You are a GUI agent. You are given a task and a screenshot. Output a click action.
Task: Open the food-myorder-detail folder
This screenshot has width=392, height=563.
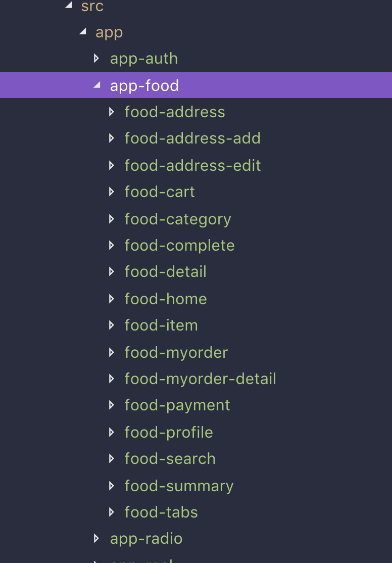tap(201, 379)
